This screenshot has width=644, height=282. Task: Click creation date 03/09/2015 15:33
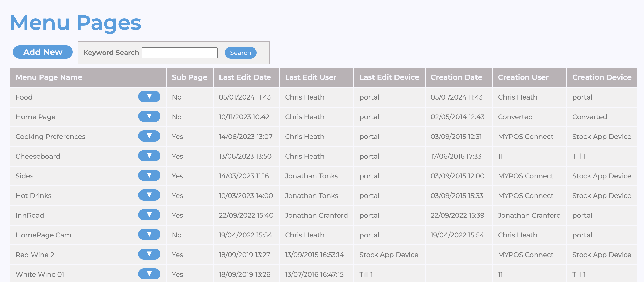tap(457, 196)
